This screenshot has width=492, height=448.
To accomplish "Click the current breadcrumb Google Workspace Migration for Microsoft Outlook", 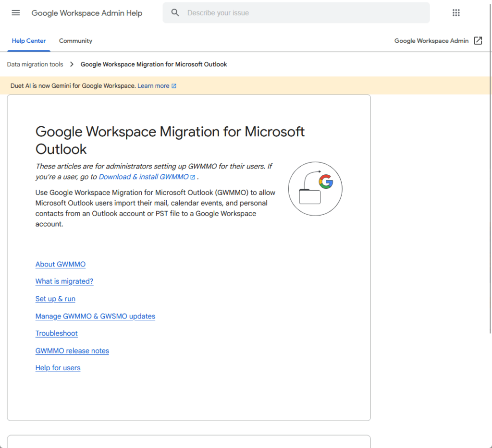I will click(x=154, y=64).
